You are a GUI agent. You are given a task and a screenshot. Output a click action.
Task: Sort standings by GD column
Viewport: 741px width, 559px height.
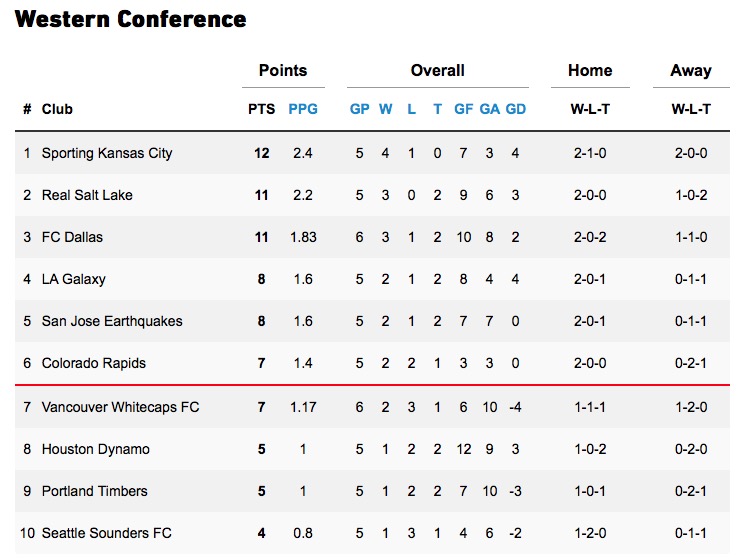click(x=516, y=109)
